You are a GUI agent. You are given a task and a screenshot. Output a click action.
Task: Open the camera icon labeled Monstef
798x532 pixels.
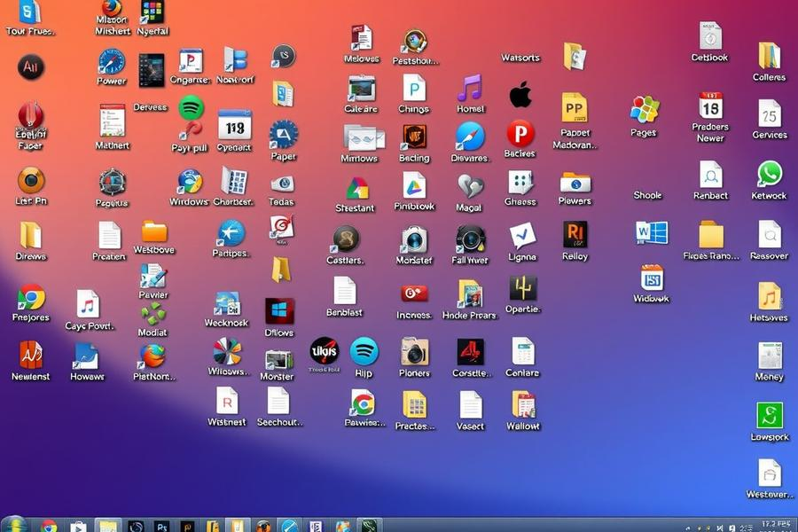coord(414,239)
